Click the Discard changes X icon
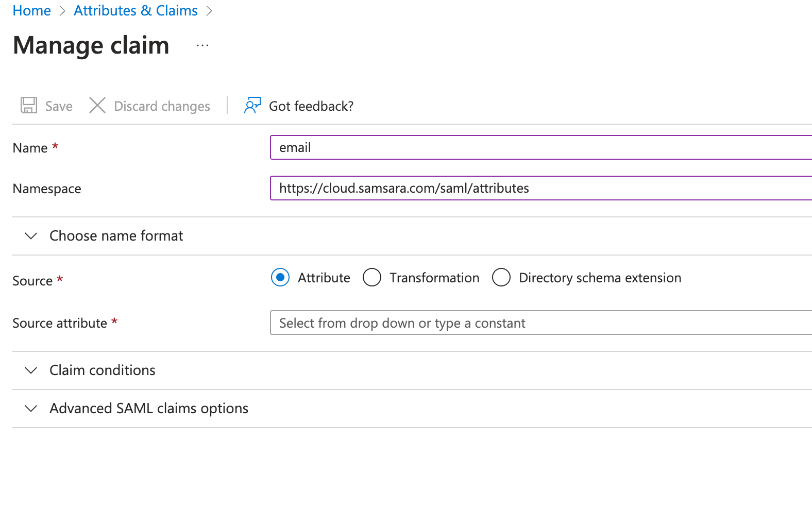812x508 pixels. 97,106
